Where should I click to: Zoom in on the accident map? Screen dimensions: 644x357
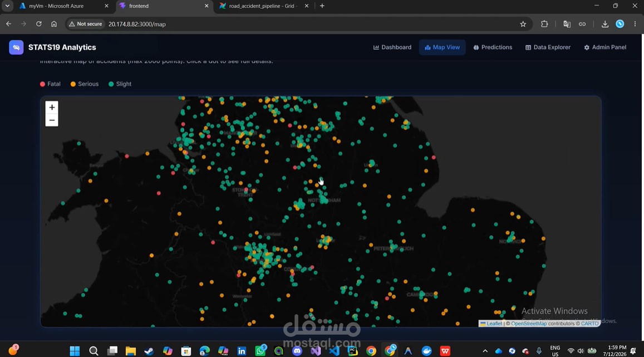click(52, 107)
